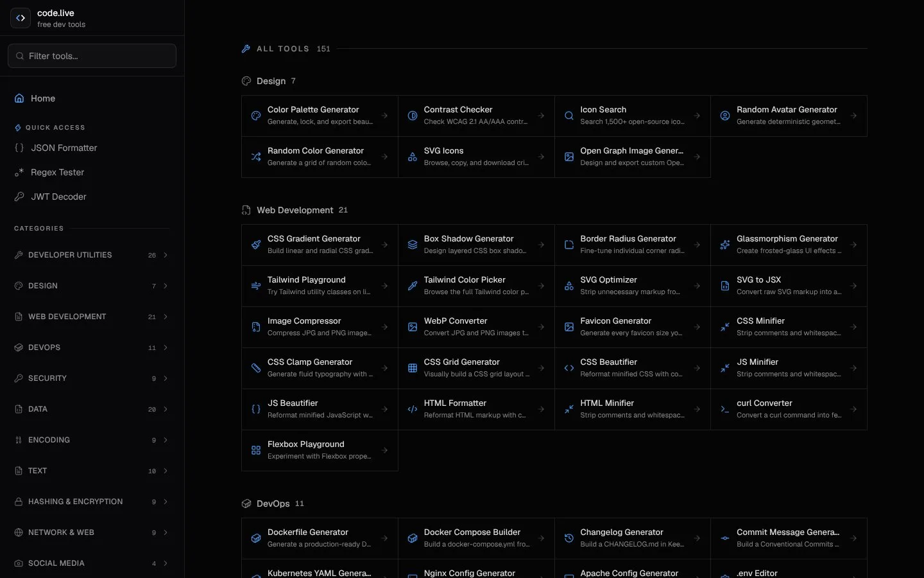The height and width of the screenshot is (578, 924).
Task: Select the Hashing & Encryption category
Action: (x=92, y=502)
